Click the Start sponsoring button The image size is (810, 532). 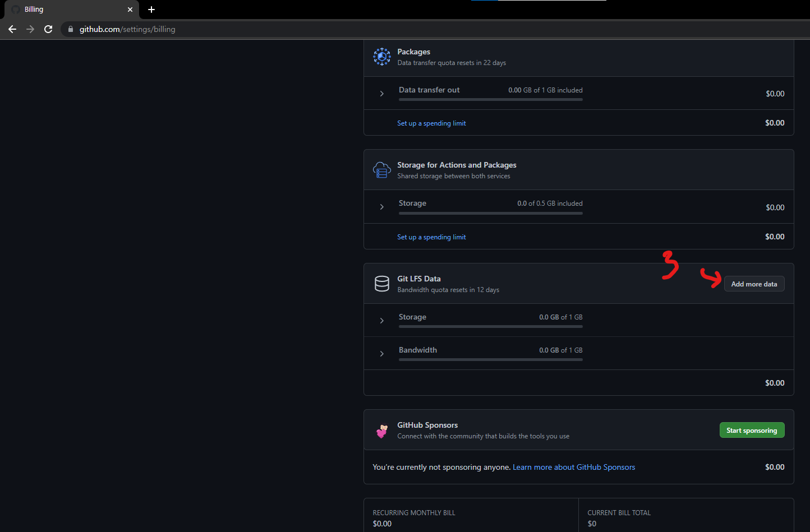pos(752,431)
